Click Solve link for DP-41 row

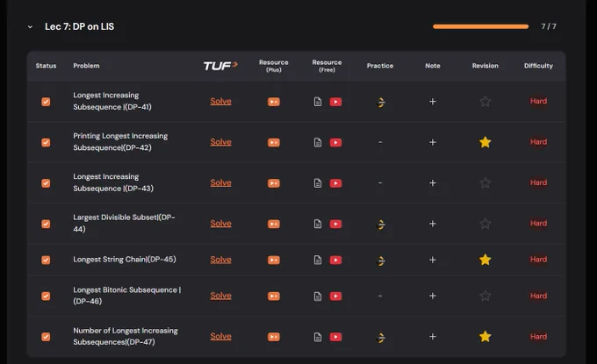coord(221,102)
